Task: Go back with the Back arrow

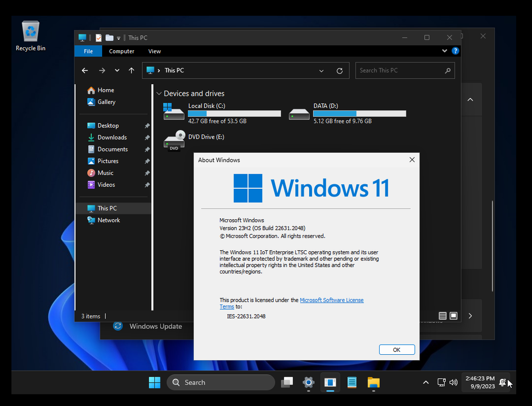Action: (x=85, y=71)
